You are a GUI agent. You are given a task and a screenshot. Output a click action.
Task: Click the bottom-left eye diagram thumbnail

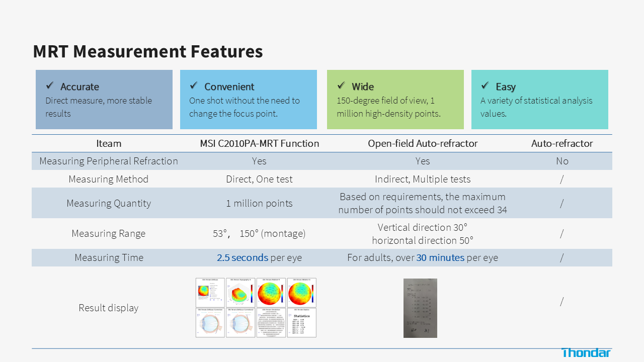point(210,323)
